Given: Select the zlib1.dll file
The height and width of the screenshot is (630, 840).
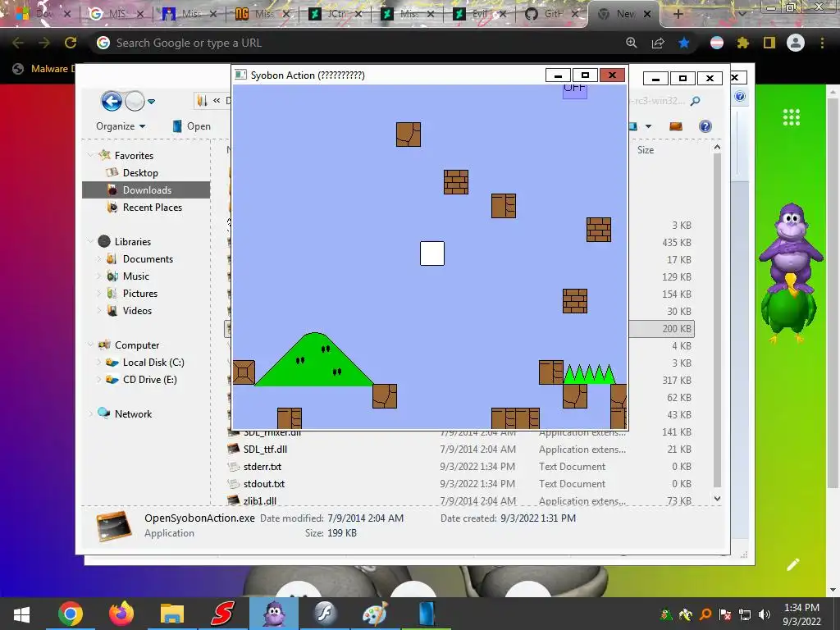Looking at the screenshot, I should coord(260,501).
